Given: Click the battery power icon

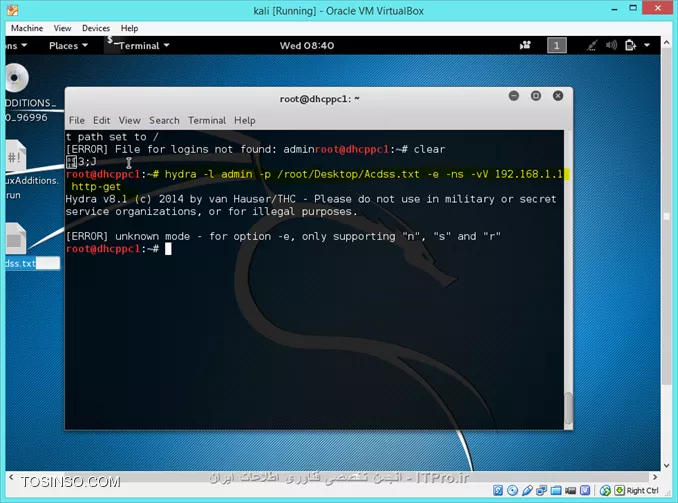Looking at the screenshot, I should tap(630, 45).
